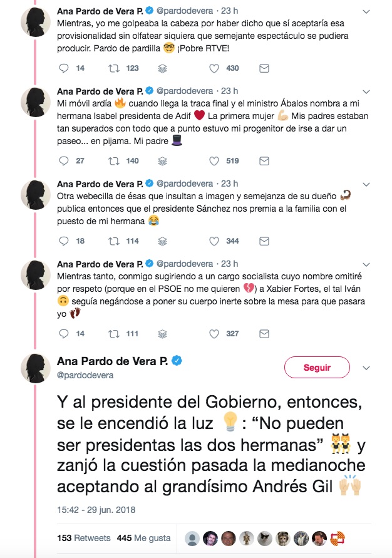Open the layers icon on the 'Otra webecilla' tweet

(x=163, y=241)
